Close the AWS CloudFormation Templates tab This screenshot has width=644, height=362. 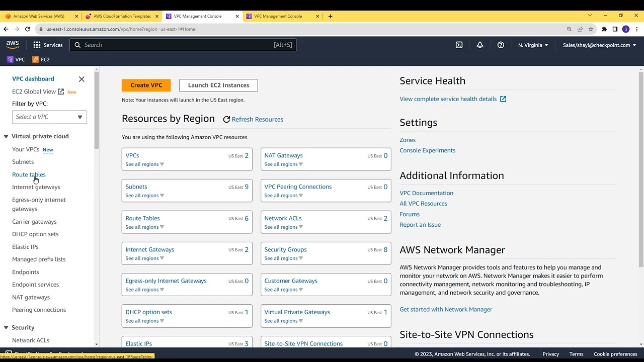point(157,16)
